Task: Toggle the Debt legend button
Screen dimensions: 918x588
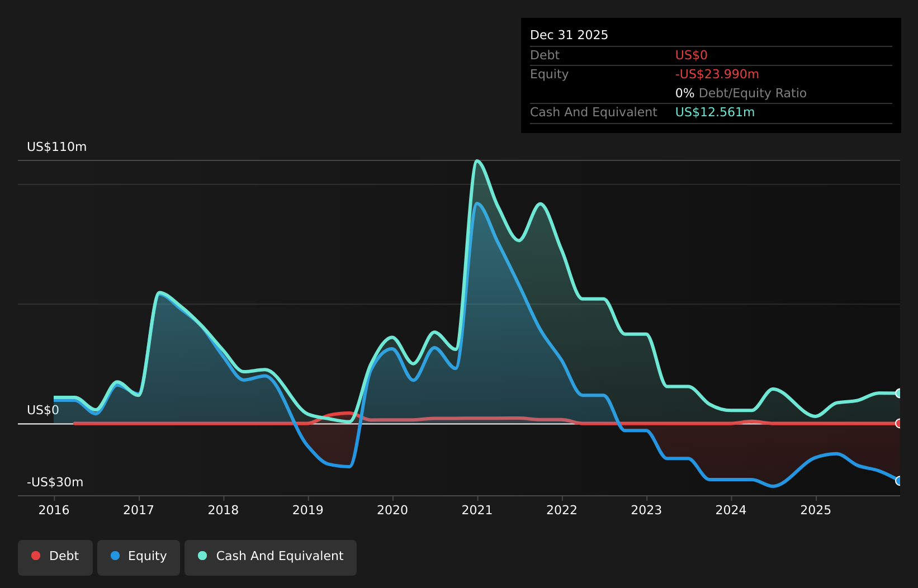Action: 55,557
